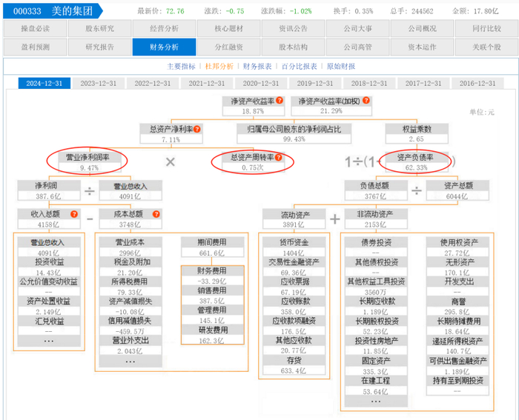The image size is (519, 420).
Task: Click the 最新价 72.76 quote
Action: click(161, 11)
